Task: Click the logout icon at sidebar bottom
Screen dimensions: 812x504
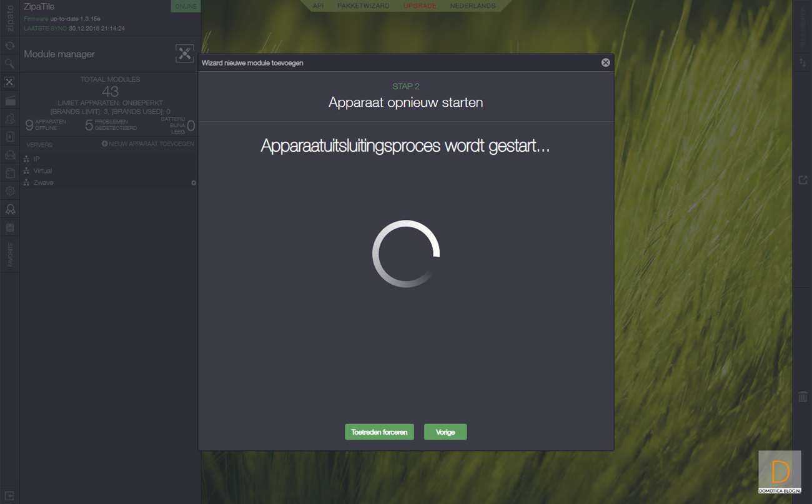Action: 10,496
